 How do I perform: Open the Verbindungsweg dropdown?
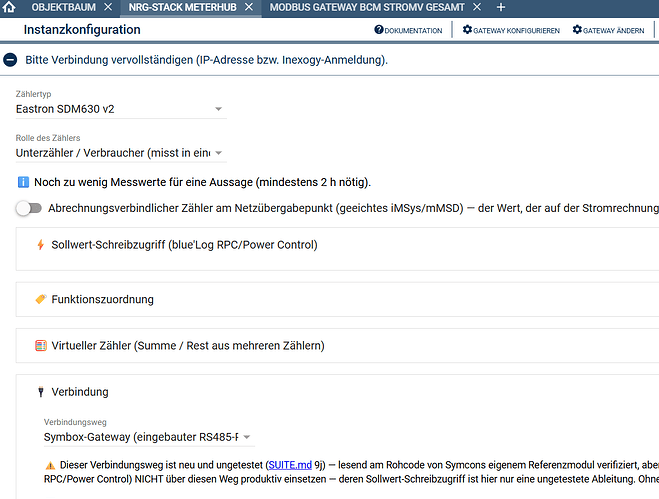[149, 437]
